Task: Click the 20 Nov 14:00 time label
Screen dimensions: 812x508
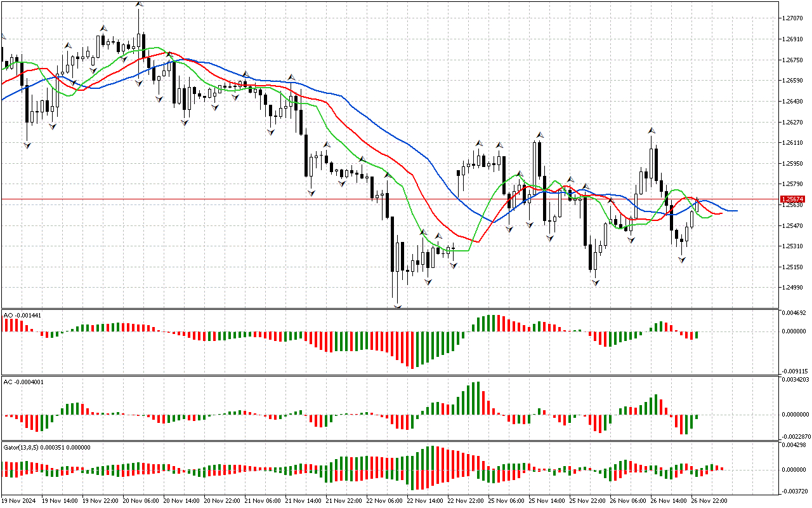Action: (181, 501)
